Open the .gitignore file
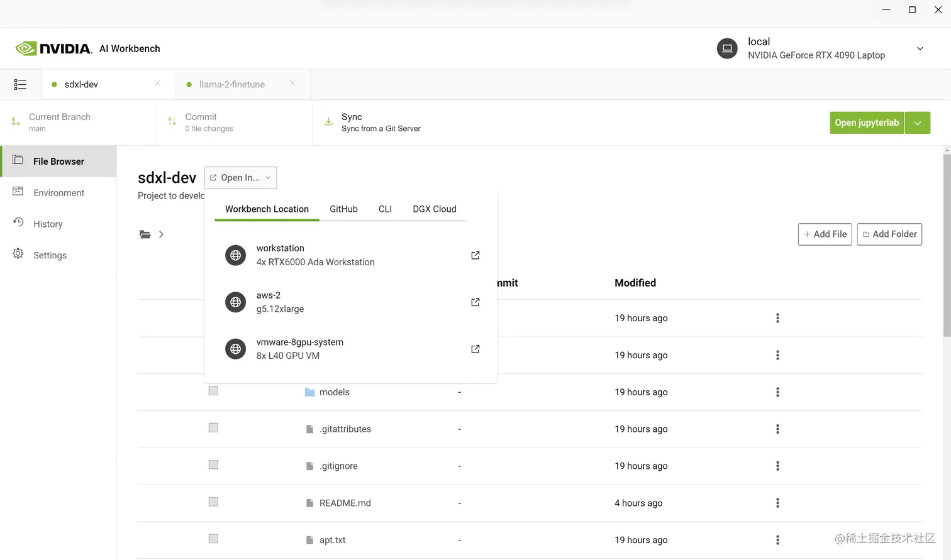Screen dimensions: 951x560 pos(338,466)
